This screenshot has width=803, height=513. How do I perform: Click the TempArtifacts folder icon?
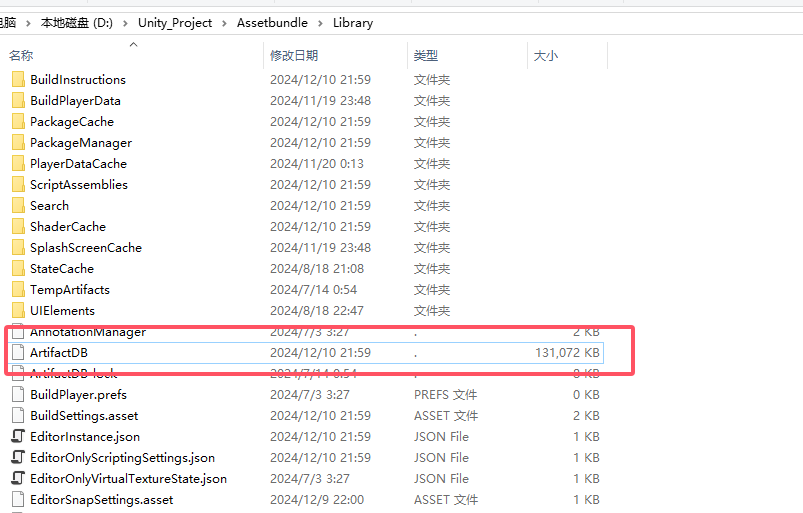click(x=17, y=289)
